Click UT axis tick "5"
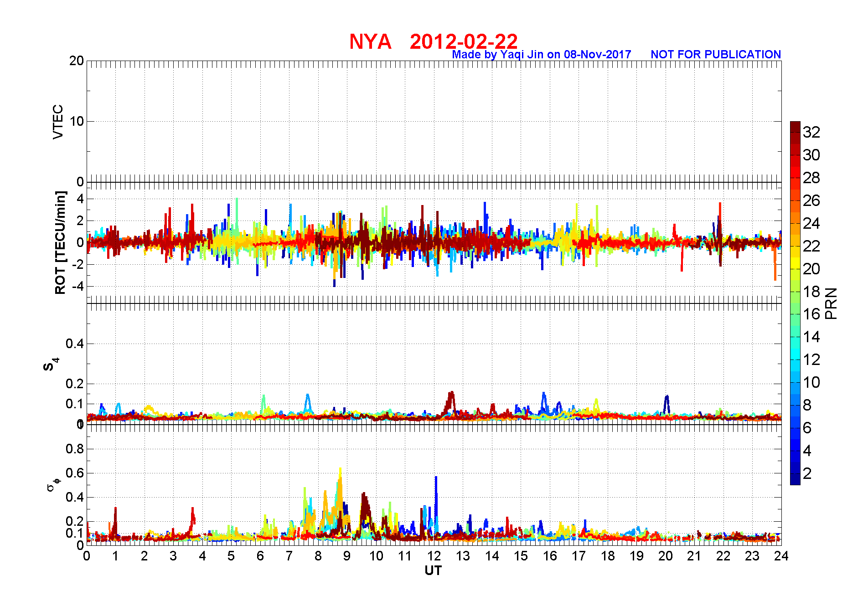Viewport: 868px width, 606px height. 231,556
